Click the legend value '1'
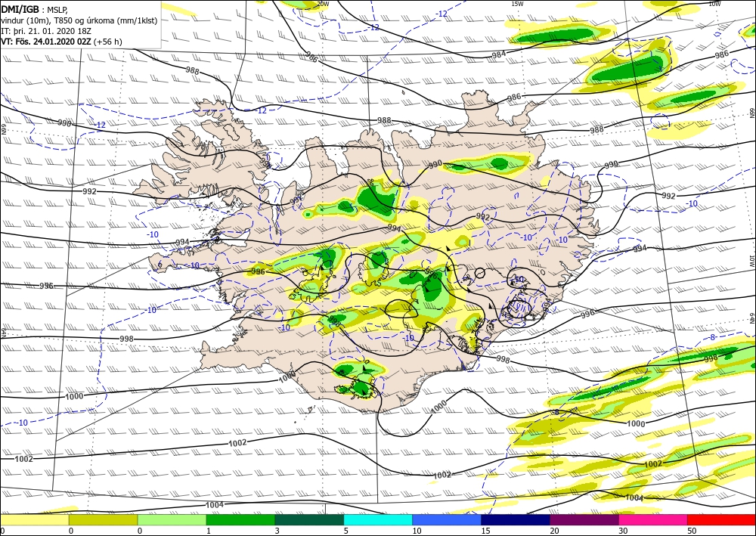Viewport: 756px width, 536px height. pyautogui.click(x=209, y=531)
